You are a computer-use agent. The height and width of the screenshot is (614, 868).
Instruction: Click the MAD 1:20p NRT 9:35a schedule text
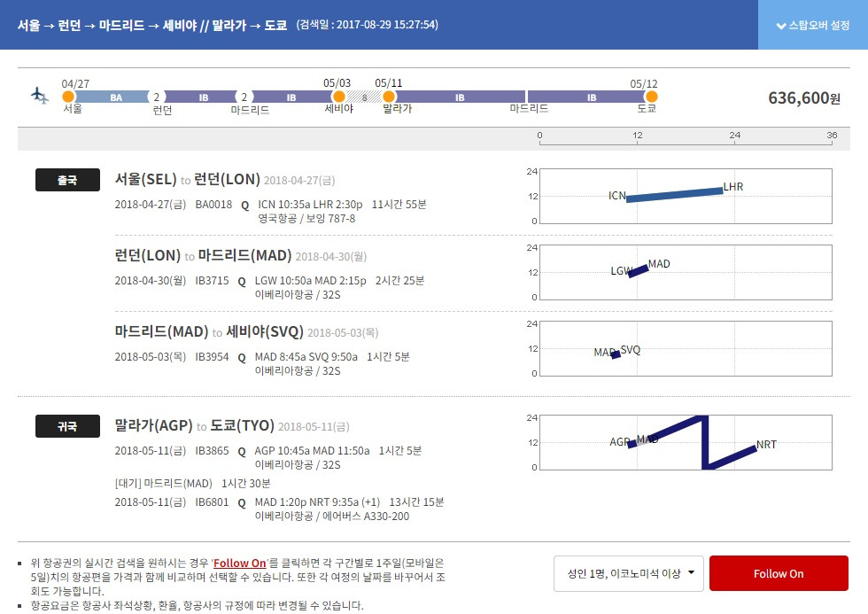click(x=317, y=502)
